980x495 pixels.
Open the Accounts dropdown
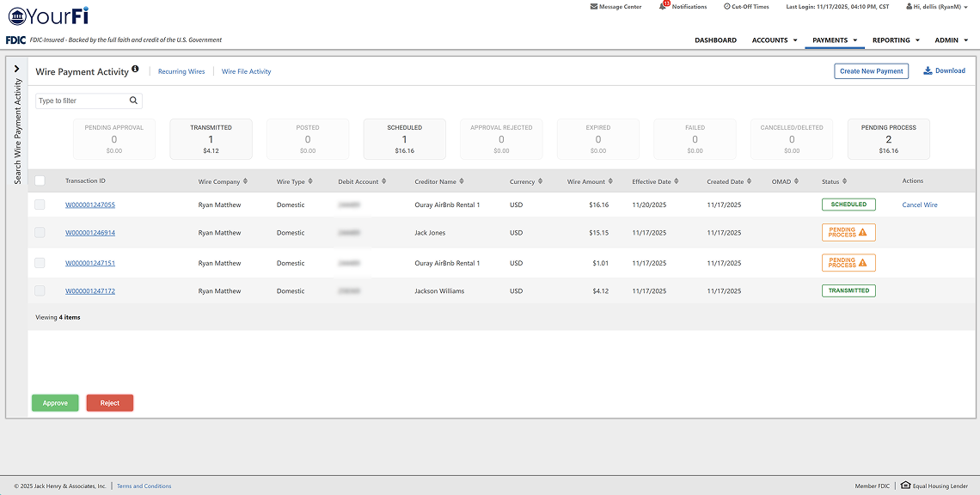[773, 40]
